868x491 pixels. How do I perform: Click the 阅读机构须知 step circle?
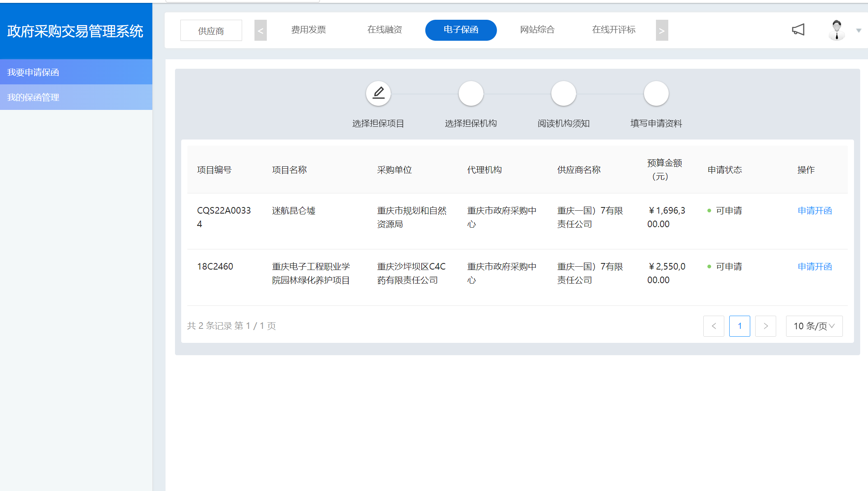pos(563,93)
